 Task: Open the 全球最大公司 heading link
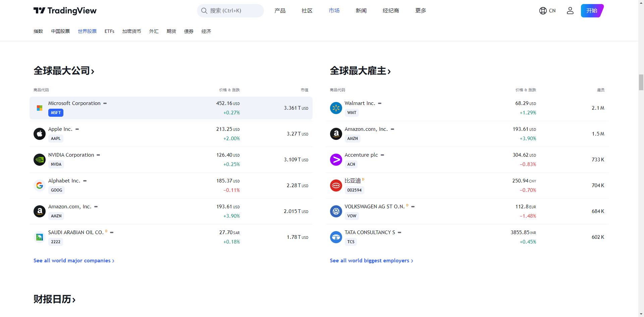64,71
